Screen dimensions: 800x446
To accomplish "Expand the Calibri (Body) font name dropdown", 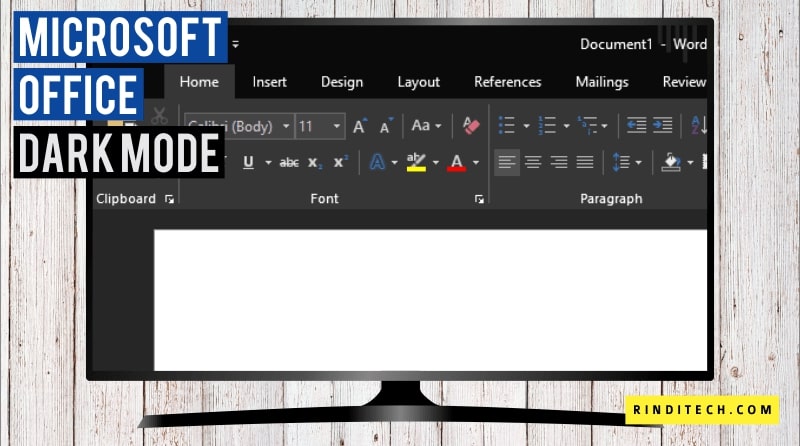I will [286, 126].
